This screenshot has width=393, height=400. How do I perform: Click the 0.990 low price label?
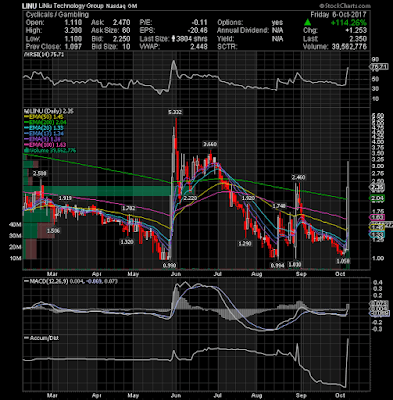(169, 265)
